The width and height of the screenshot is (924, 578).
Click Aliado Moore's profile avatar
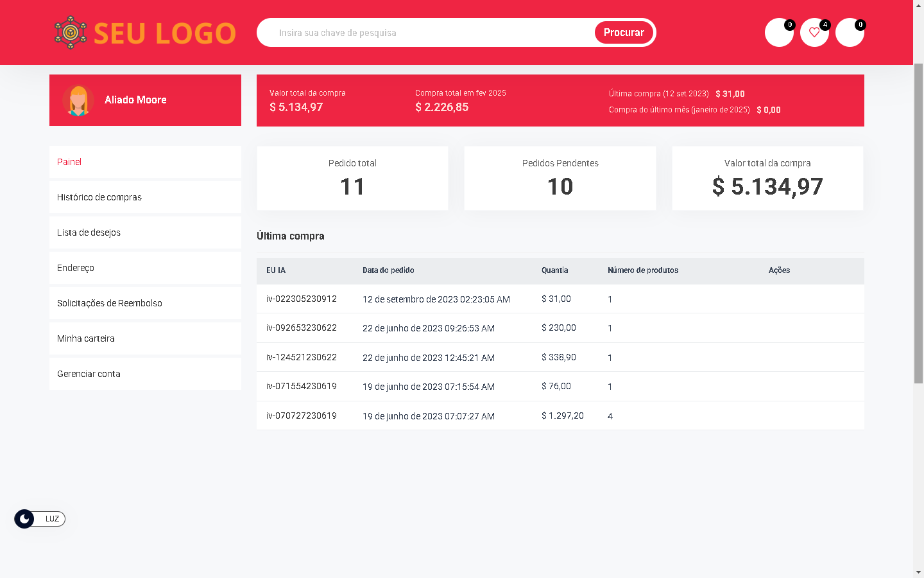click(78, 100)
